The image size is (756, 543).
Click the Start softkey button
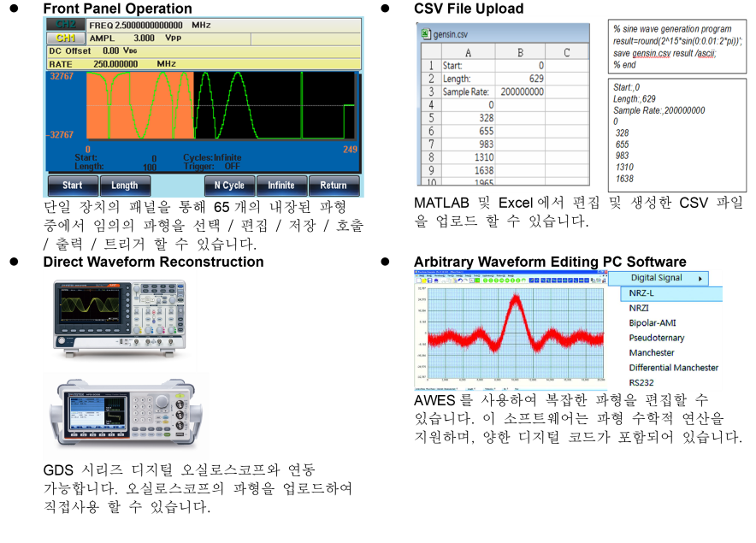pyautogui.click(x=73, y=186)
